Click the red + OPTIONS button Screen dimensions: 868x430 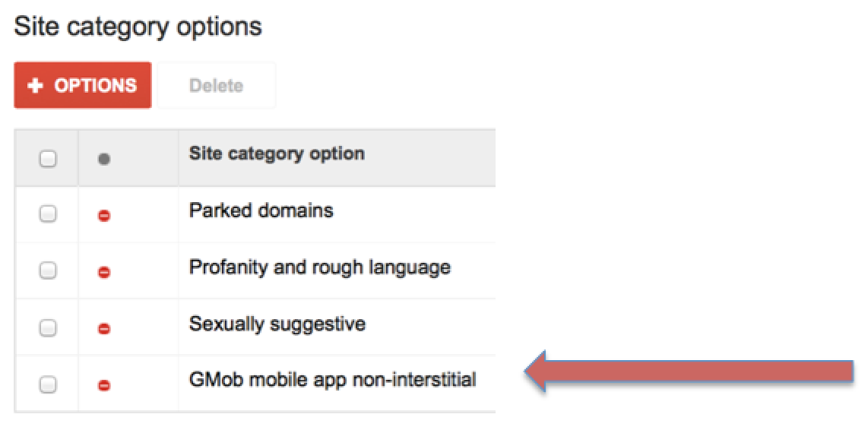pos(83,85)
